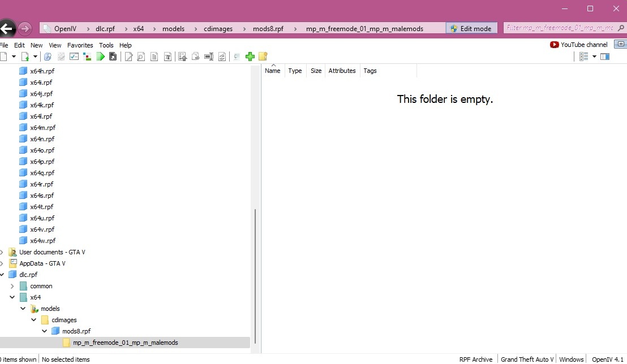The height and width of the screenshot is (364, 627).
Task: Click the magnifier search document toolbar icon
Action: click(x=141, y=57)
